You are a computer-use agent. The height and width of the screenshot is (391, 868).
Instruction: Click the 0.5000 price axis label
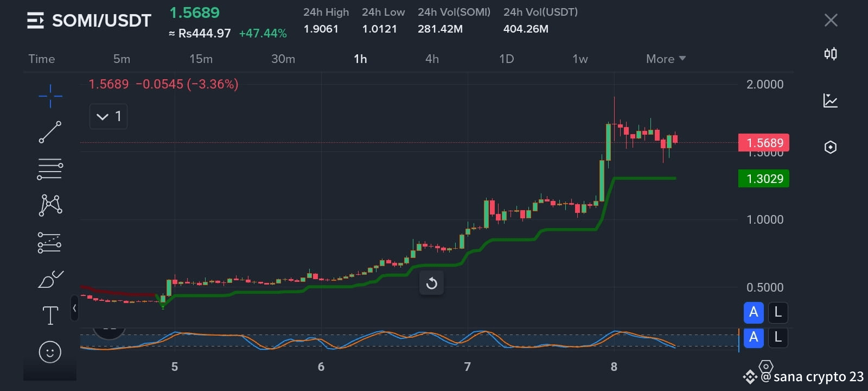(x=765, y=287)
